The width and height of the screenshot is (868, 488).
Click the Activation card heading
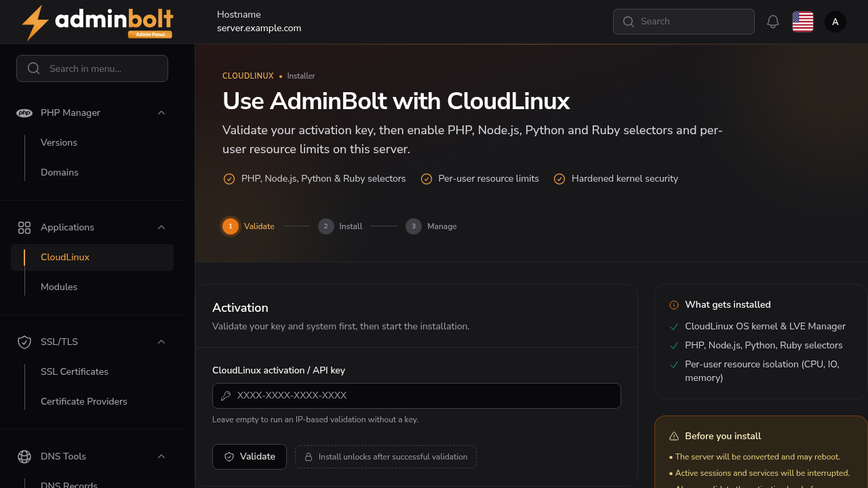[x=240, y=308]
